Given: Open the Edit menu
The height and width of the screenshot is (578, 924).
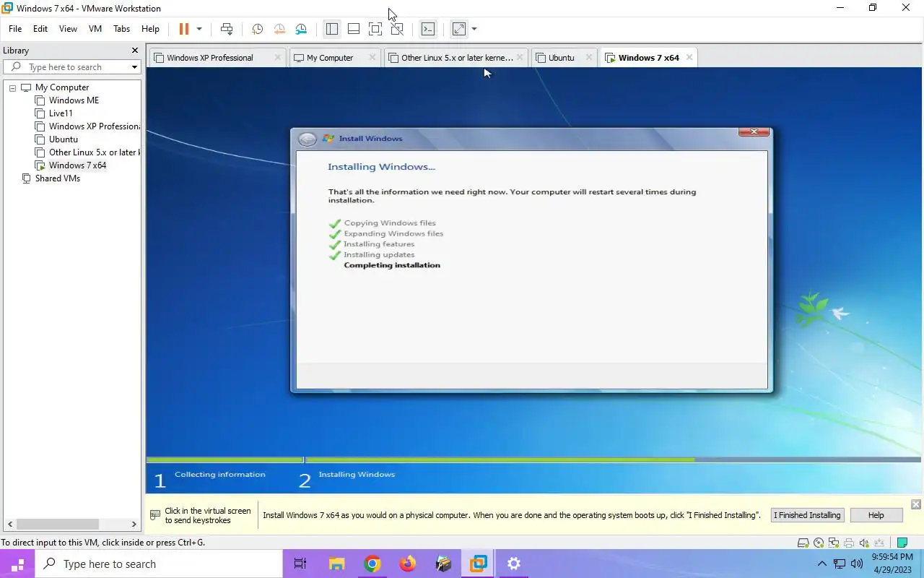Looking at the screenshot, I should [x=40, y=29].
